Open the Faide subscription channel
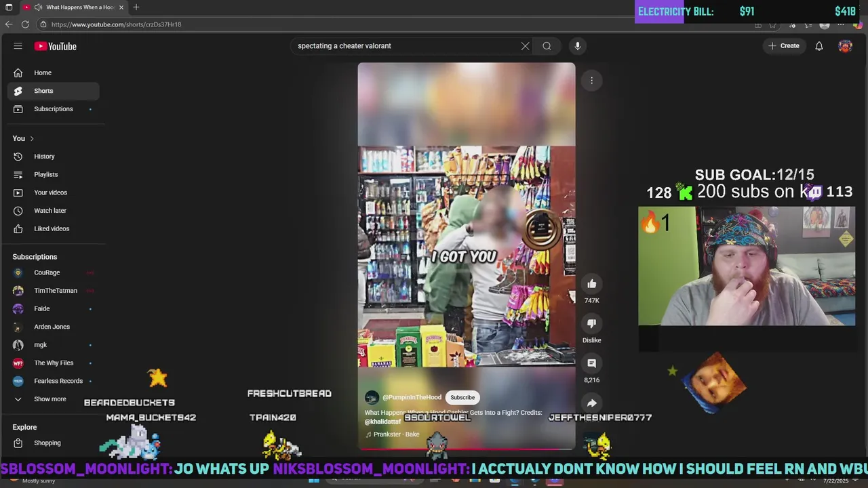 click(54, 308)
